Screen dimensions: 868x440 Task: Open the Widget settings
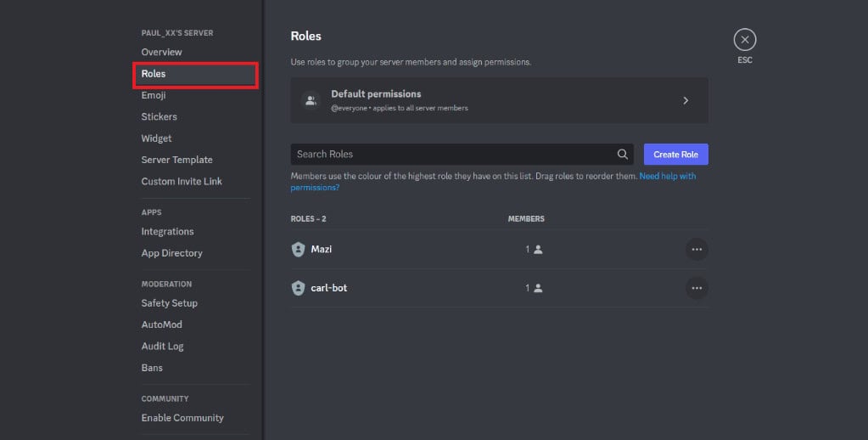[x=156, y=138]
